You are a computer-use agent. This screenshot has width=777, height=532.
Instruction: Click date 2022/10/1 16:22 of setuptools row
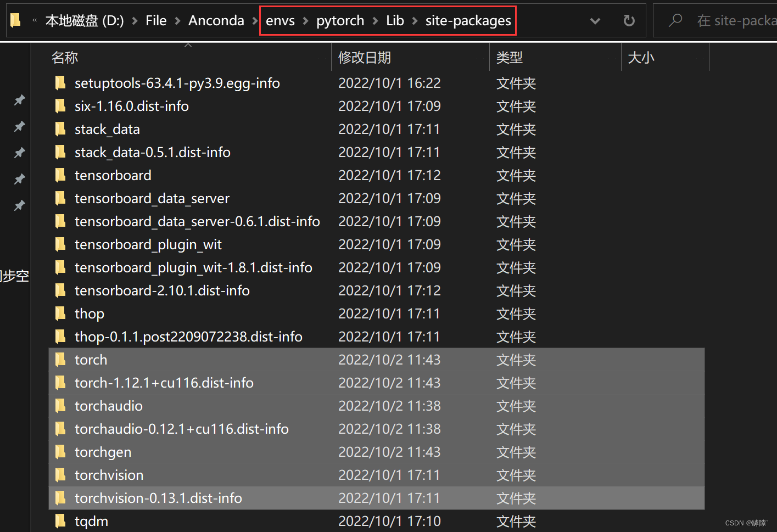pyautogui.click(x=389, y=83)
